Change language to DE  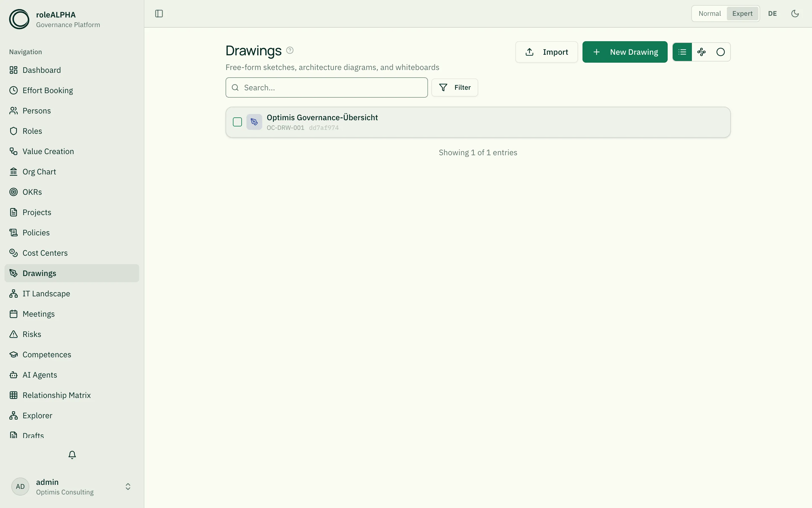[773, 14]
